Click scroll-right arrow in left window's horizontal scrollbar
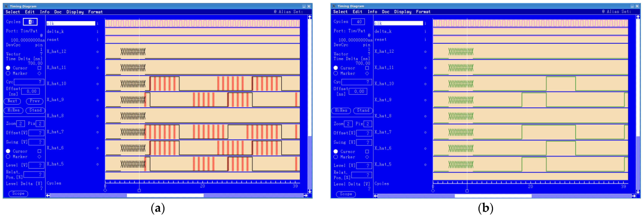Image resolution: width=644 pixels, height=218 pixels. pyautogui.click(x=305, y=195)
